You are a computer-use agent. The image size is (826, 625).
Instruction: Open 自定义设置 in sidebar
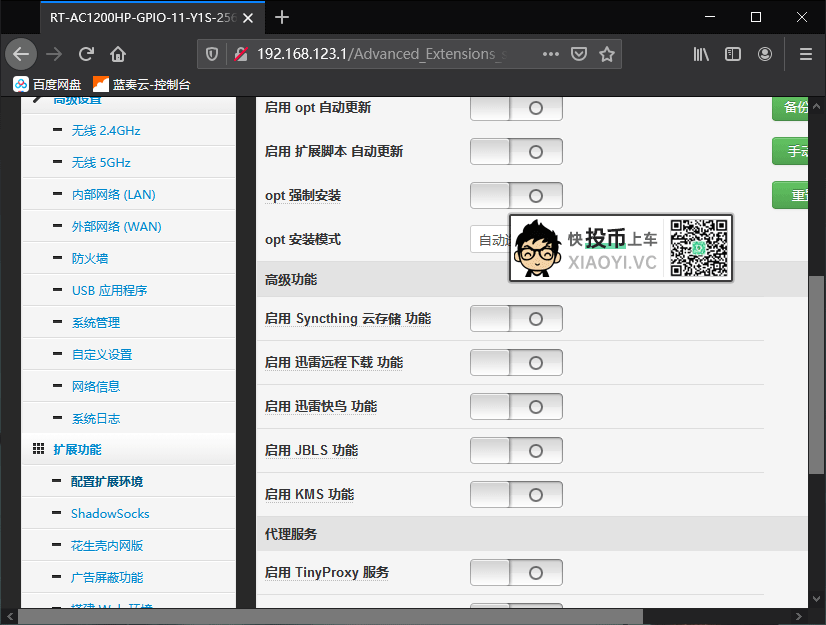102,355
